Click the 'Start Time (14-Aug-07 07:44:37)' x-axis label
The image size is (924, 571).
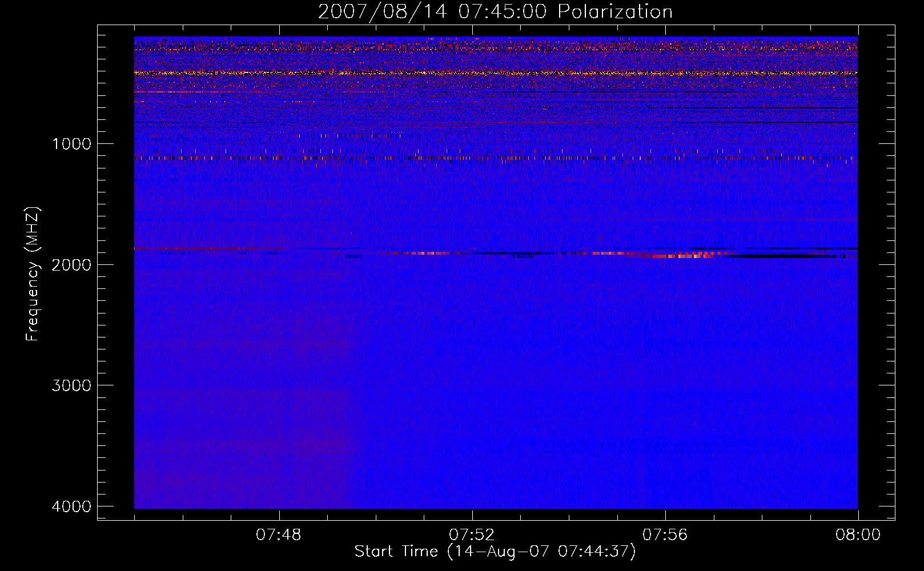[495, 552]
